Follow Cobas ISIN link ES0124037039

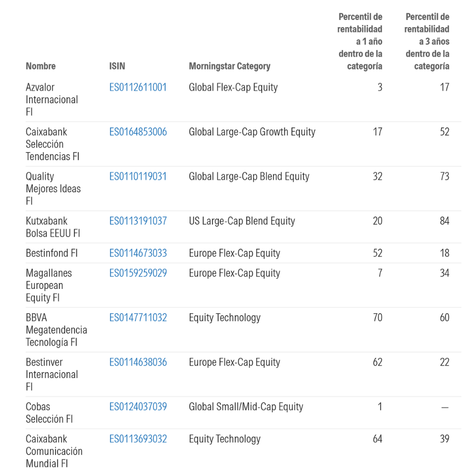[x=138, y=407]
